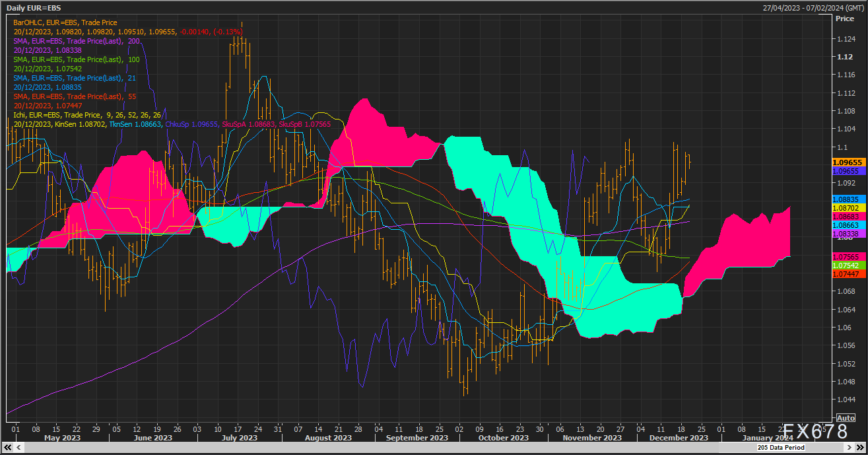Click the rewind double-arrow at scrollbar left
The width and height of the screenshot is (868, 455).
click(x=8, y=448)
